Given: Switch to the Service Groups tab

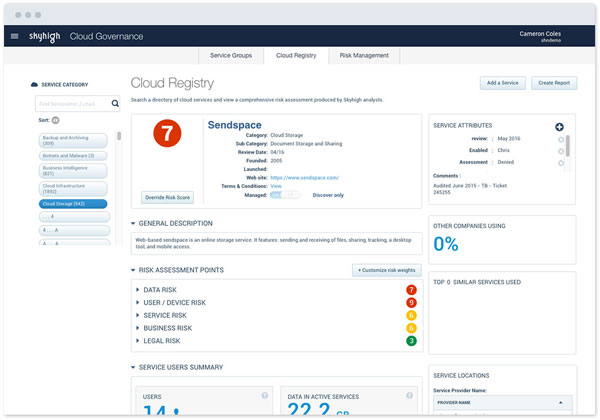Looking at the screenshot, I should 231,56.
